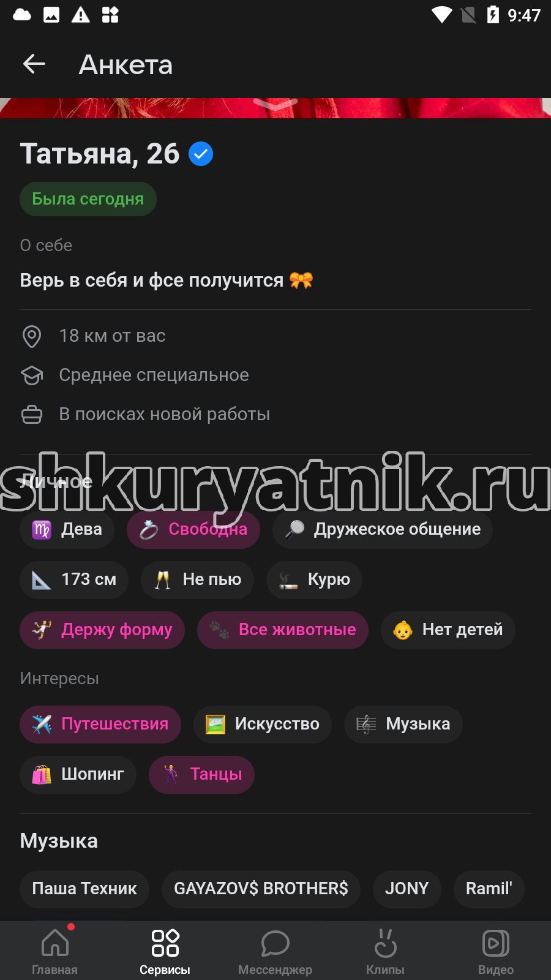The image size is (551, 980).
Task: Open the Мессенджер chat icon
Action: [x=275, y=951]
